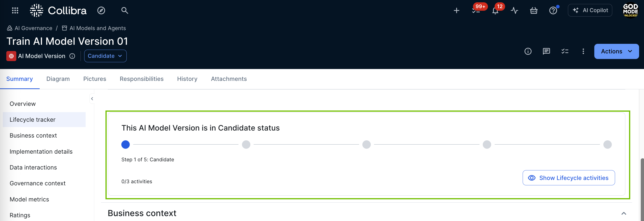
Task: Switch to the Diagram tab
Action: [58, 79]
